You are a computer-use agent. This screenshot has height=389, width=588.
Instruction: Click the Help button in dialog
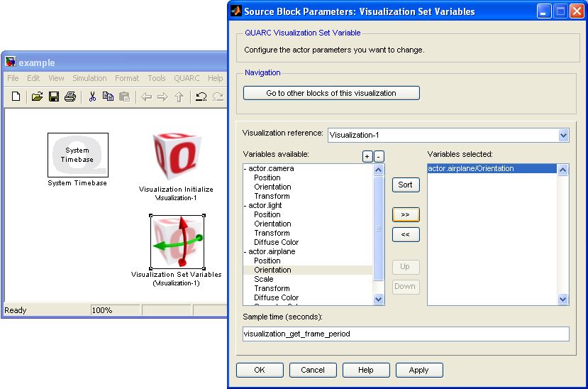[x=365, y=370]
